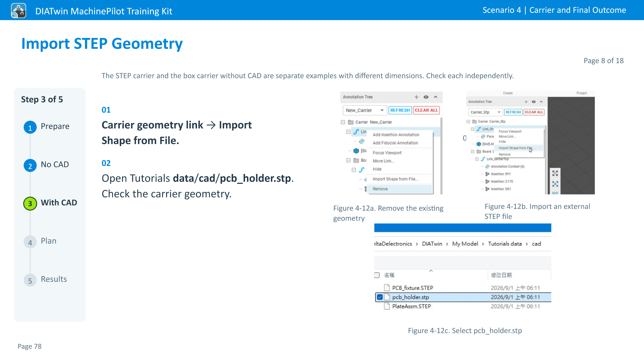Collapse the Carrier New_Carrier tree node
Viewport: 644px width, 362px height.
343,122
